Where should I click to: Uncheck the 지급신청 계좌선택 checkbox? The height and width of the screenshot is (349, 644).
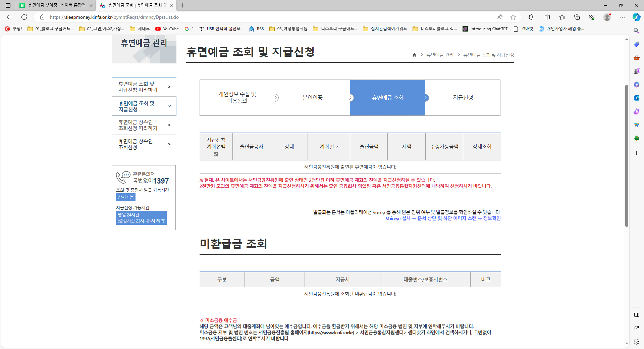[x=216, y=154]
